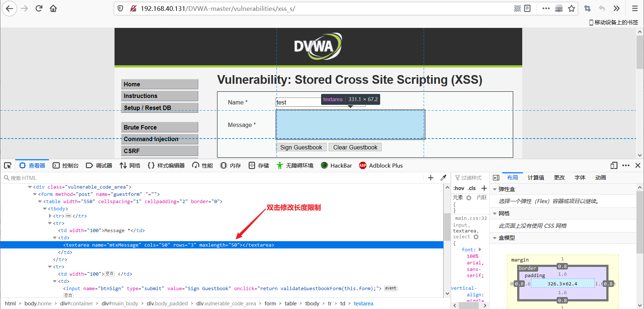Screen dimensions: 644x309
Task: Open the tracking protection shield icon
Action: [x=121, y=8]
